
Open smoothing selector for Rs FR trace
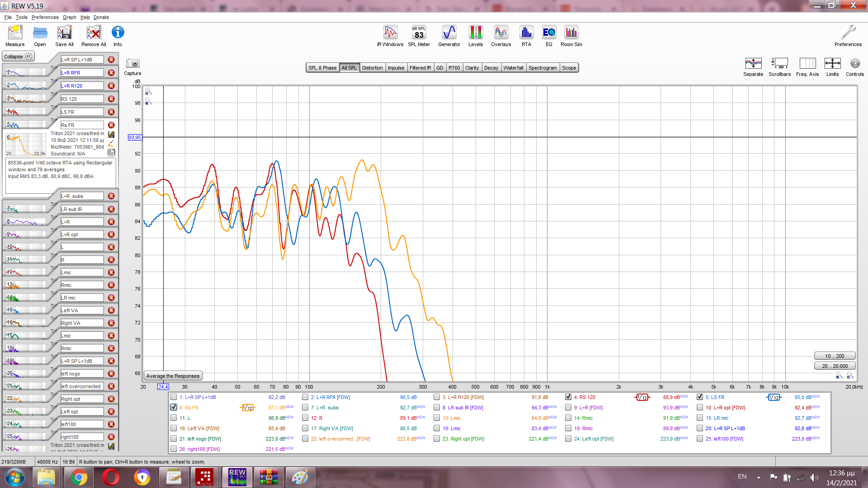pos(248,408)
